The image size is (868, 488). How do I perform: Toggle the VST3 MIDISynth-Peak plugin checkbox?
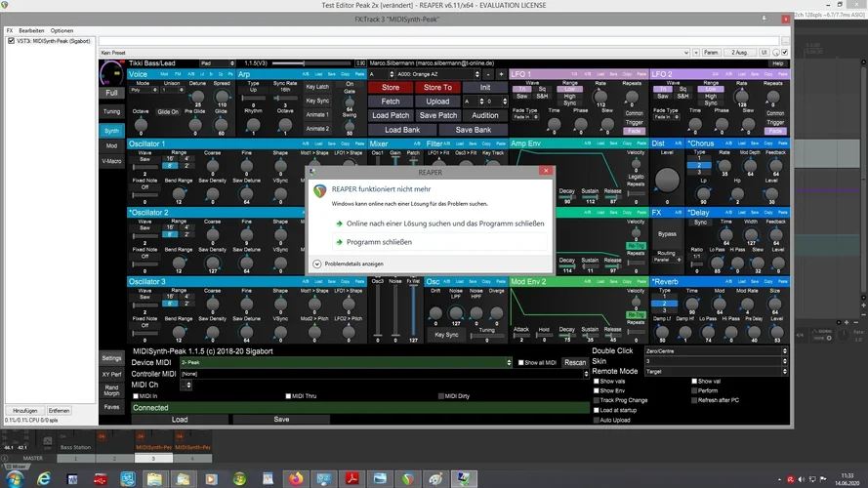pos(11,42)
